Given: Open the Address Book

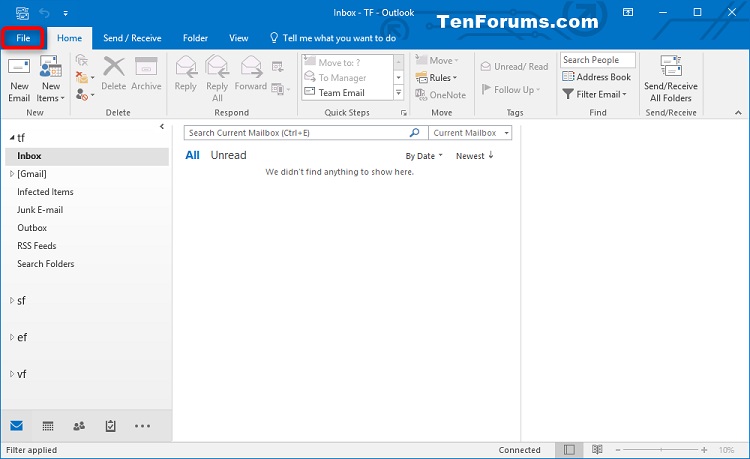Looking at the screenshot, I should click(x=596, y=77).
